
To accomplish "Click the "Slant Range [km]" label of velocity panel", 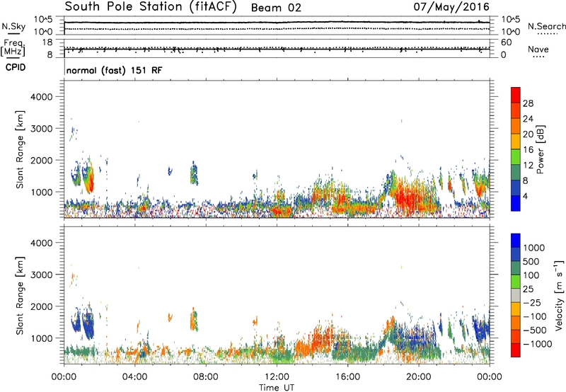I will (x=20, y=296).
